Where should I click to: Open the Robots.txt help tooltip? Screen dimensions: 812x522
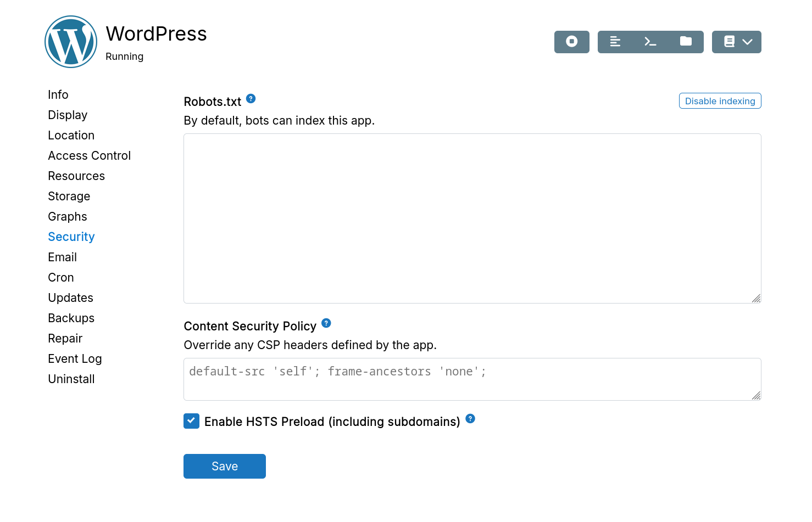(x=251, y=98)
